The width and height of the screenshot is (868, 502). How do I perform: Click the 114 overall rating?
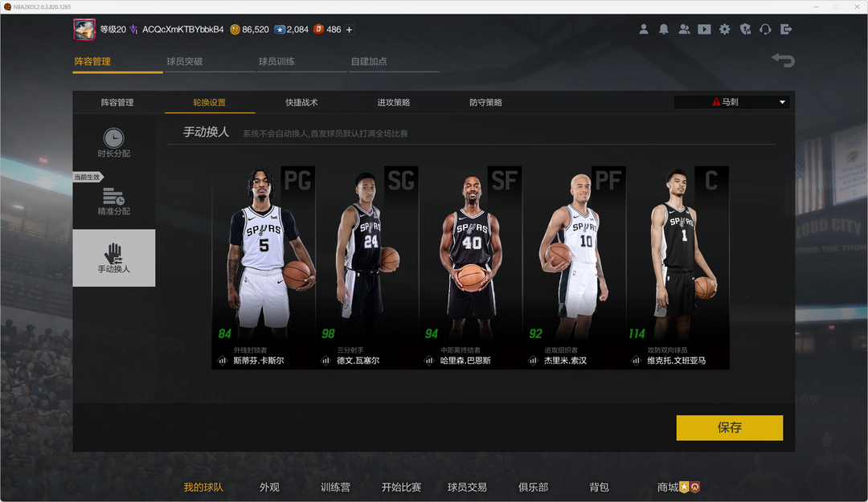637,334
